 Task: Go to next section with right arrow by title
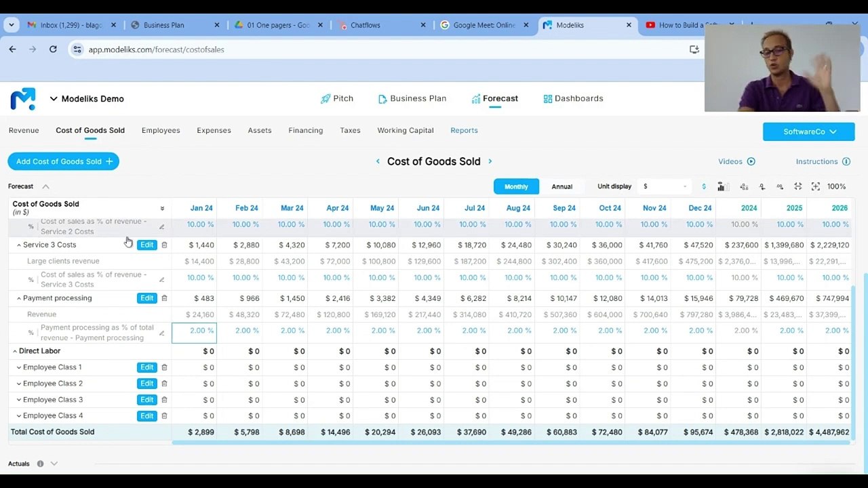pyautogui.click(x=490, y=161)
